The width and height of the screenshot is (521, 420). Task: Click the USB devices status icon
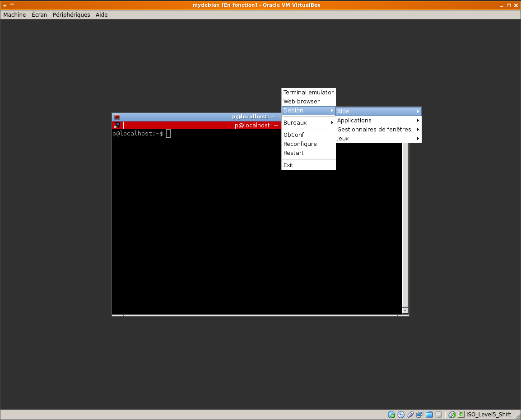point(410,414)
